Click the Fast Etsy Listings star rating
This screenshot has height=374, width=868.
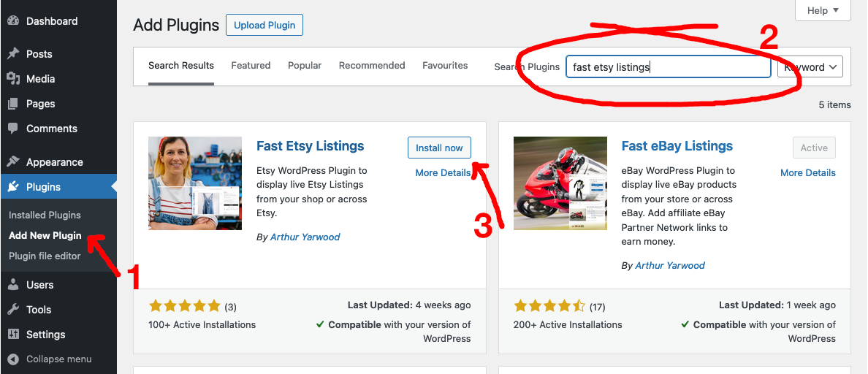click(x=185, y=306)
